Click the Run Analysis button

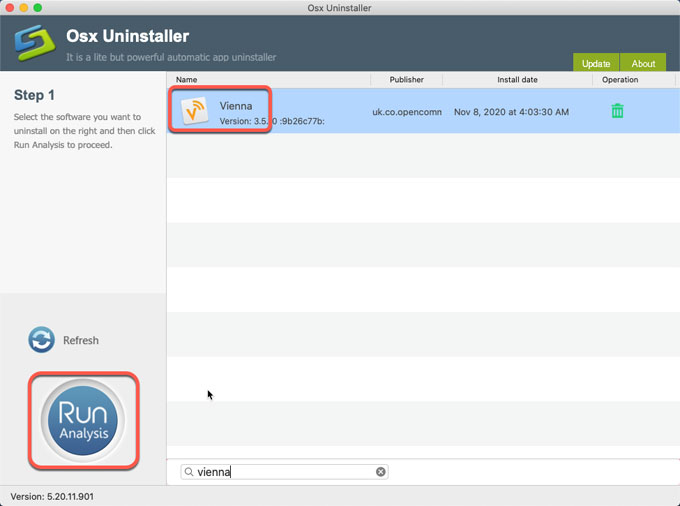[83, 420]
